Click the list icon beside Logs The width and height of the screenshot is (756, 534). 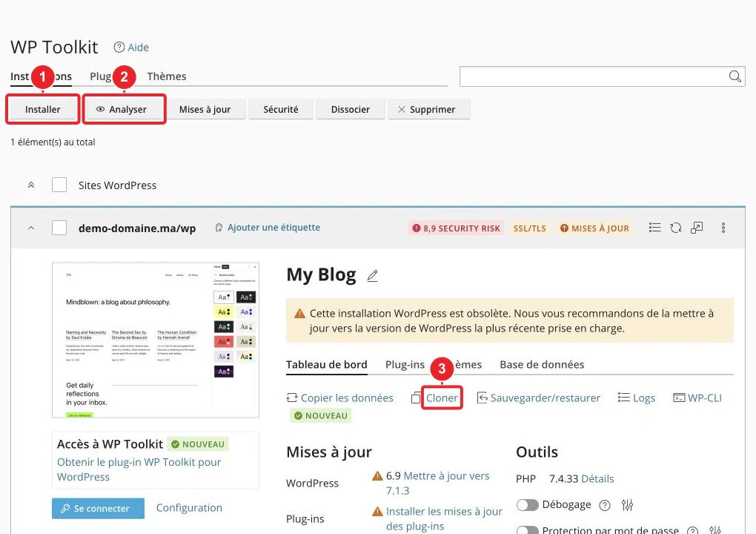coord(624,398)
